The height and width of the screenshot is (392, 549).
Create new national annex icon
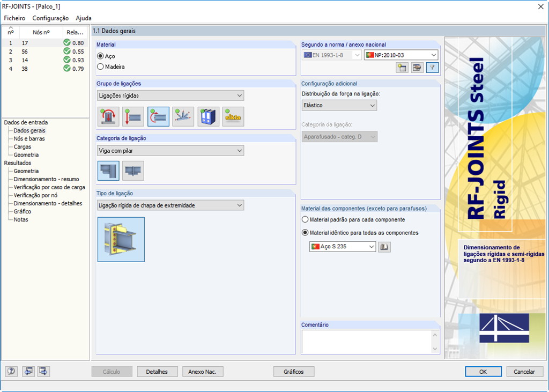pos(402,68)
